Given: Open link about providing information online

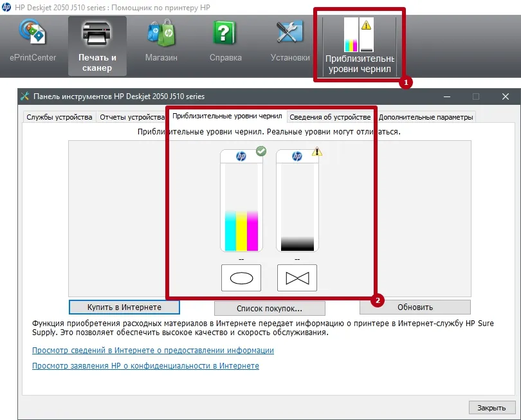Looking at the screenshot, I should click(153, 351).
